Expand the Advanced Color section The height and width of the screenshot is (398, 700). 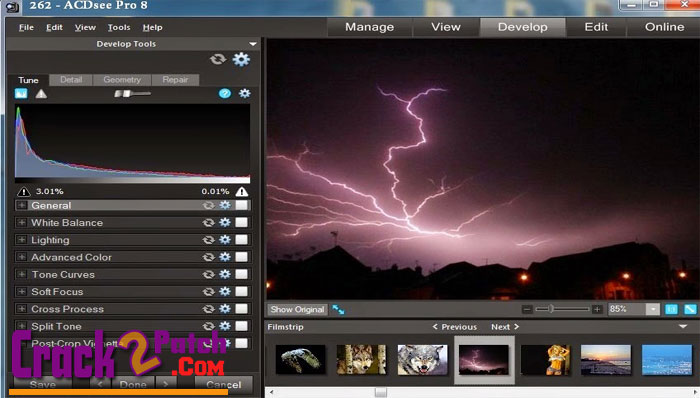21,257
